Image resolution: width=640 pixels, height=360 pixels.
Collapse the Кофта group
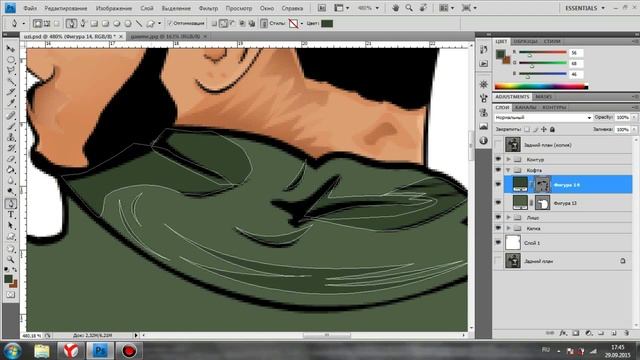[x=509, y=170]
